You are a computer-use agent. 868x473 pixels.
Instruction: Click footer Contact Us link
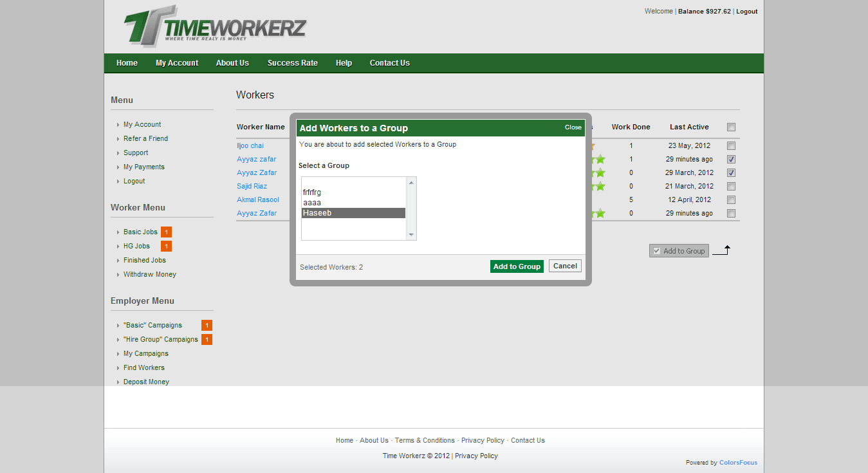click(528, 441)
